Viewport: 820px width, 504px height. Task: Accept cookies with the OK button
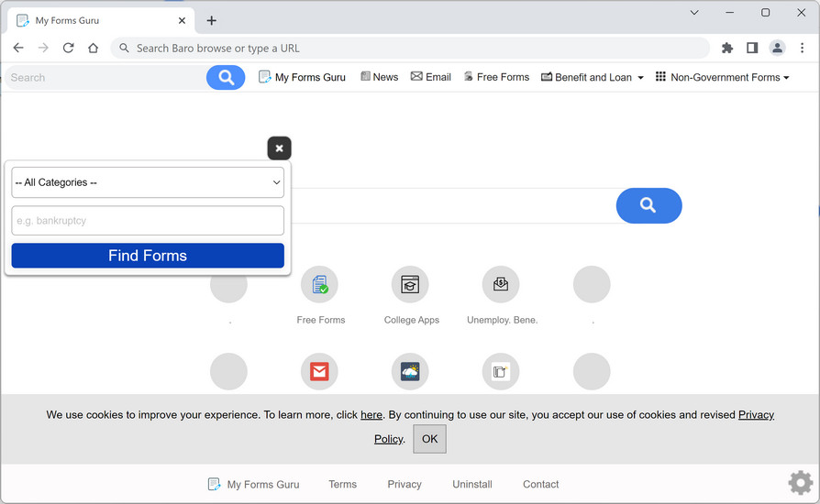430,439
